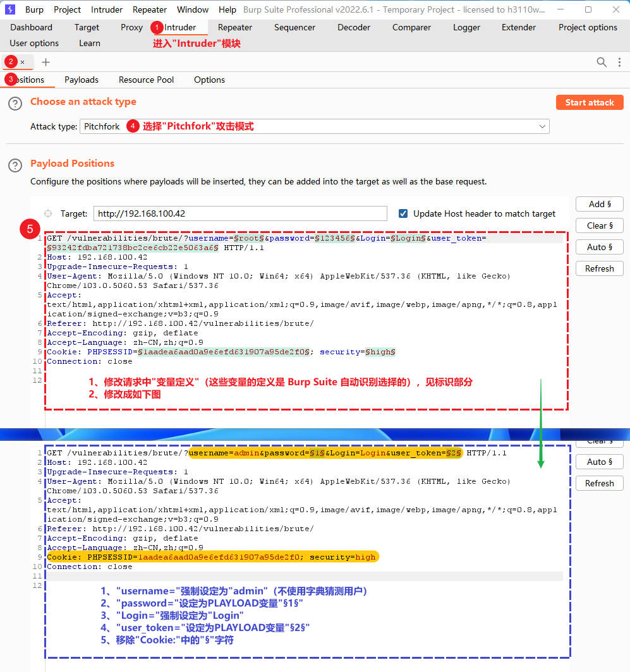Click the lower Accept-Encoding header line
Image resolution: width=630 pixels, height=672 pixels.
[122, 538]
